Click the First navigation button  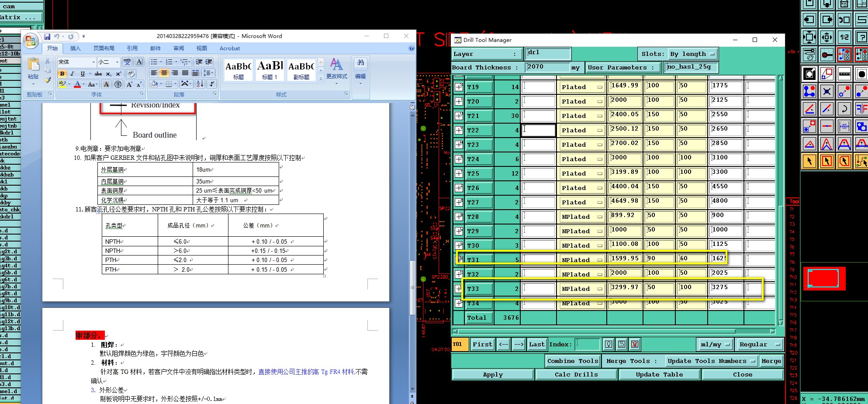tap(482, 345)
